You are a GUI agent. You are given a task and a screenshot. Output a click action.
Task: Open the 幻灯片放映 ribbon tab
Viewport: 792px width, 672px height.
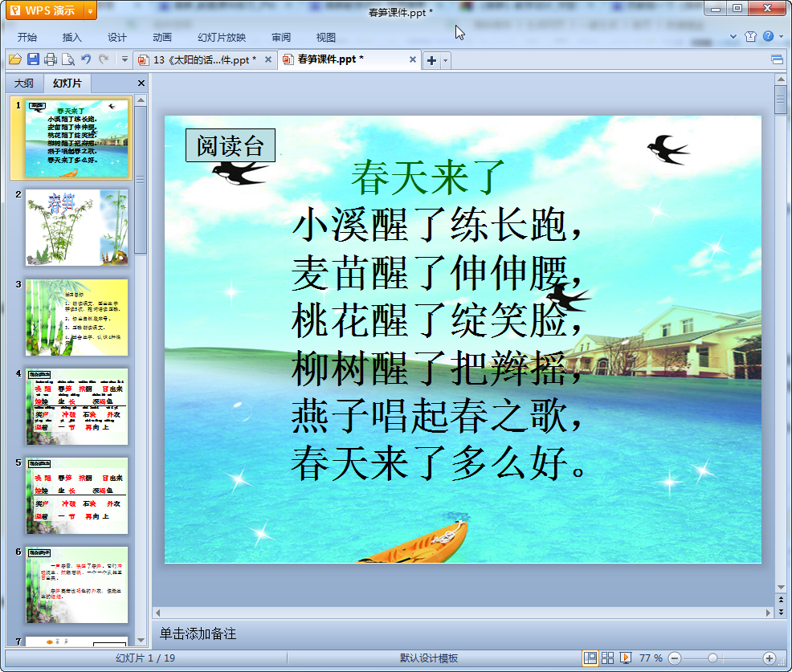coord(222,38)
